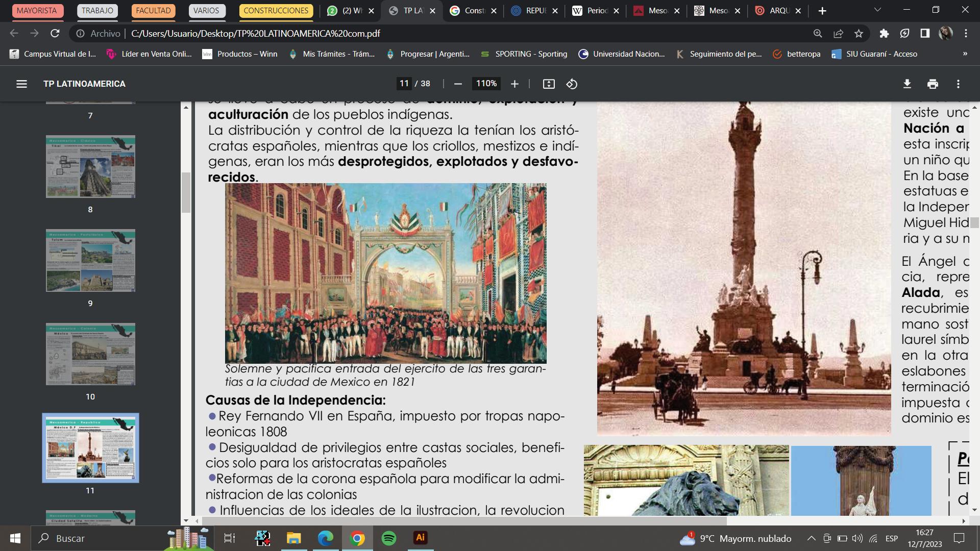The image size is (980, 551).
Task: Select page 9 thumbnail in sidebar
Action: pyautogui.click(x=90, y=261)
